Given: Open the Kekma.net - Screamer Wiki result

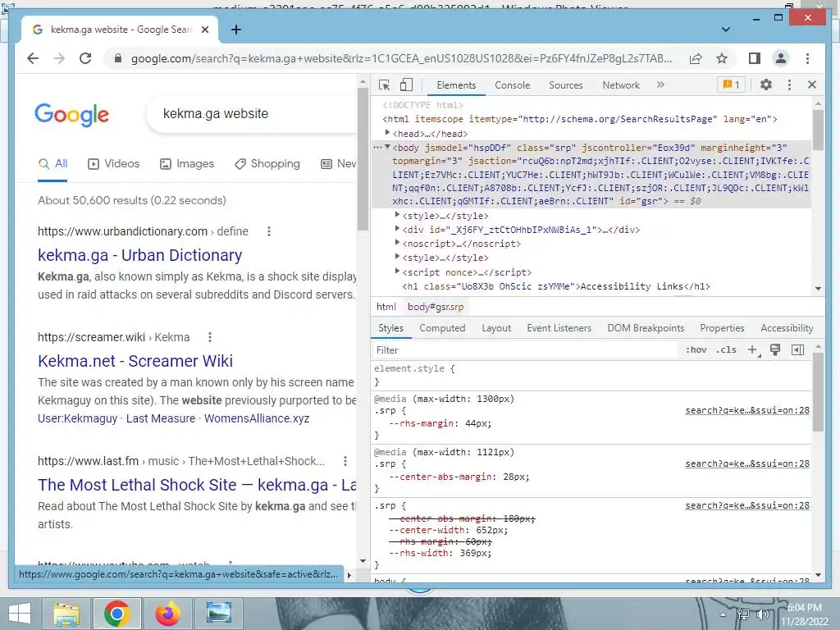Looking at the screenshot, I should (x=135, y=361).
